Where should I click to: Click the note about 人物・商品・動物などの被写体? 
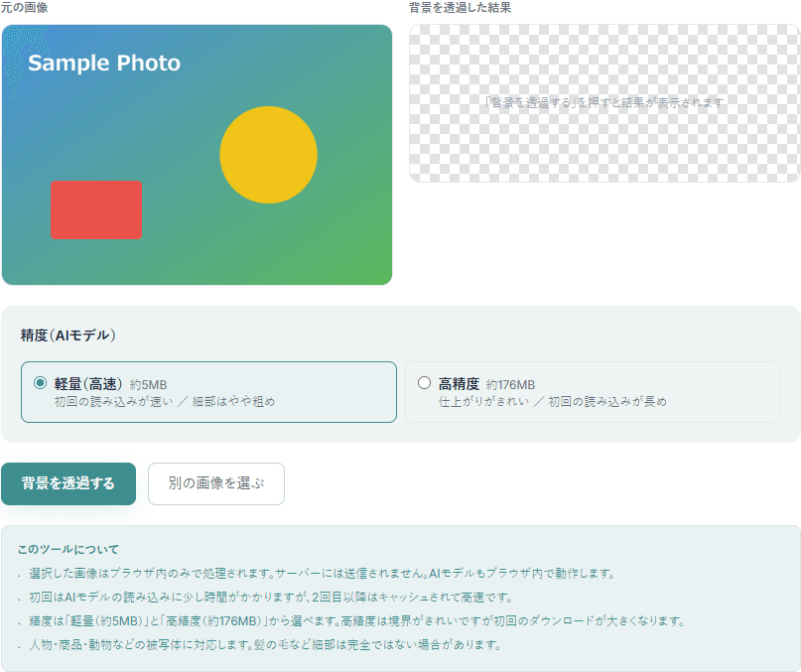265,645
